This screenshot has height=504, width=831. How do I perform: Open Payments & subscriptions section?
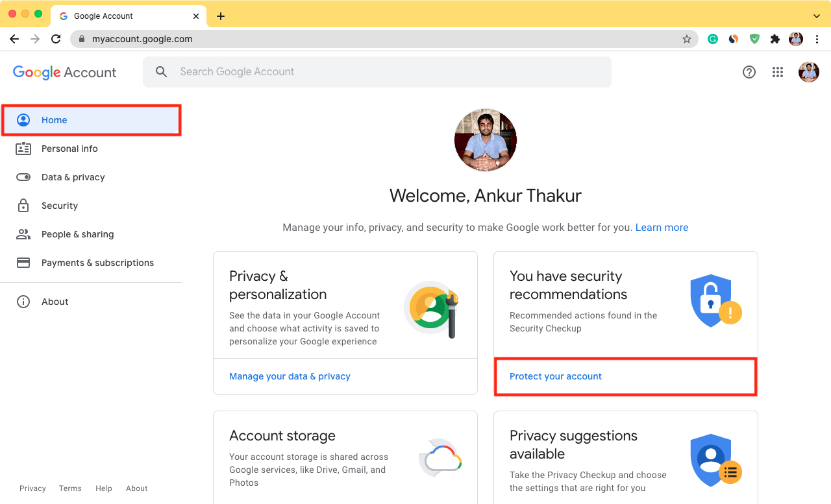pyautogui.click(x=91, y=263)
